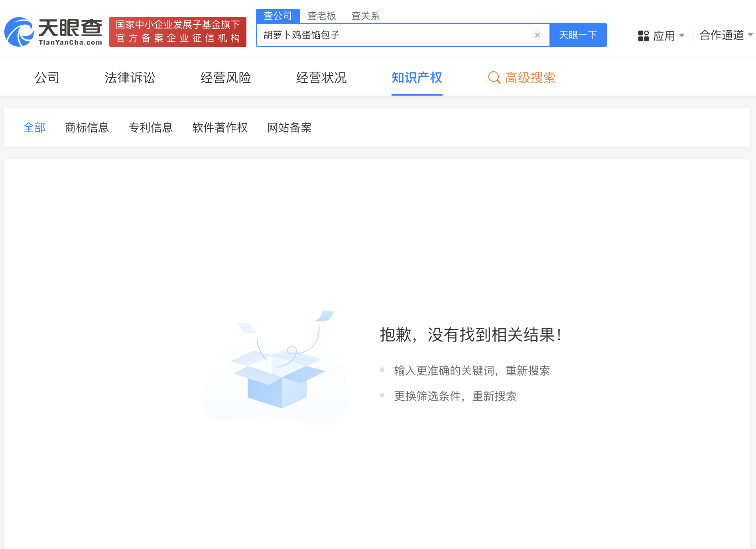Click the 应用 grid icon
756x549 pixels.
point(643,36)
